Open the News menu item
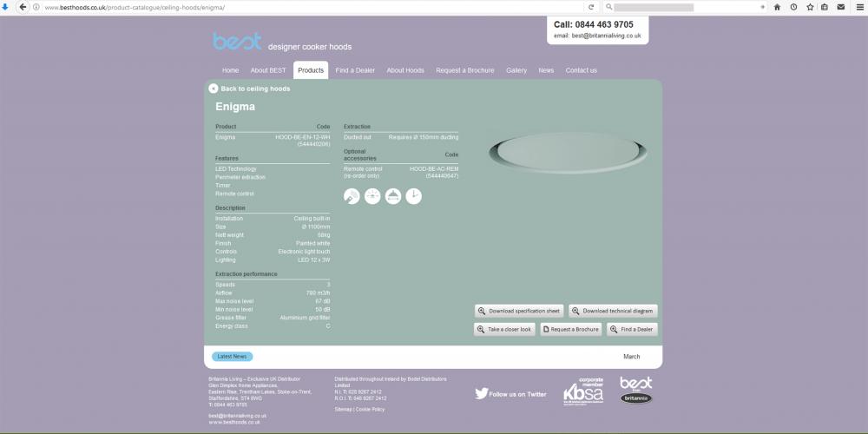 coord(546,70)
